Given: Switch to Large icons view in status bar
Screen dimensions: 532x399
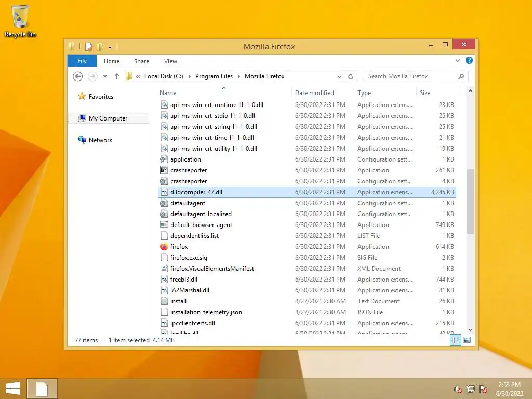Looking at the screenshot, I should click(x=467, y=340).
